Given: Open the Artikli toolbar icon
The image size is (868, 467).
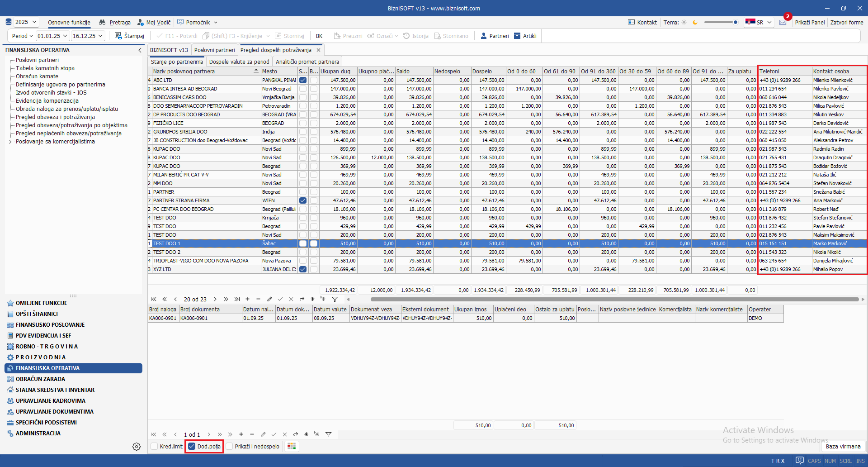Looking at the screenshot, I should pyautogui.click(x=517, y=36).
